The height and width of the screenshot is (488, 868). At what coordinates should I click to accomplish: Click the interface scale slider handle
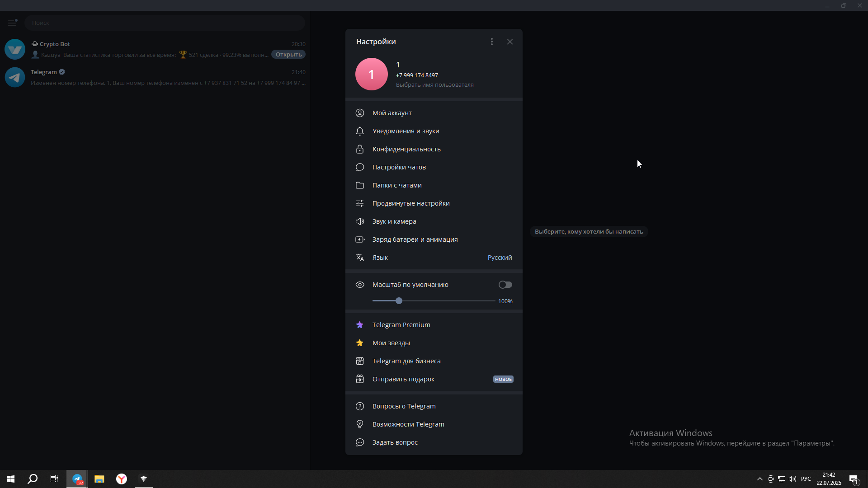pos(399,301)
